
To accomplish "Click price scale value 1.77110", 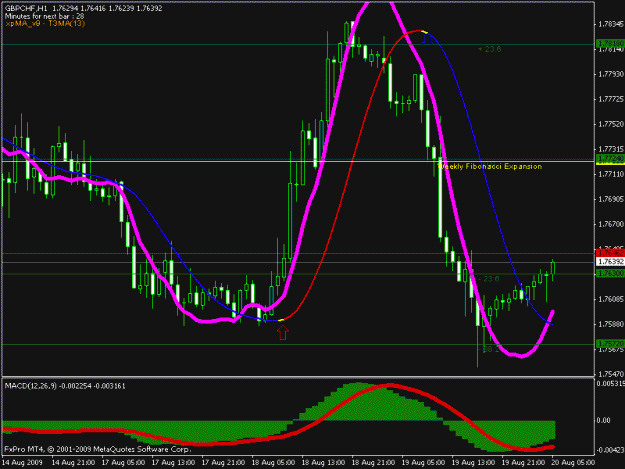I will [611, 174].
